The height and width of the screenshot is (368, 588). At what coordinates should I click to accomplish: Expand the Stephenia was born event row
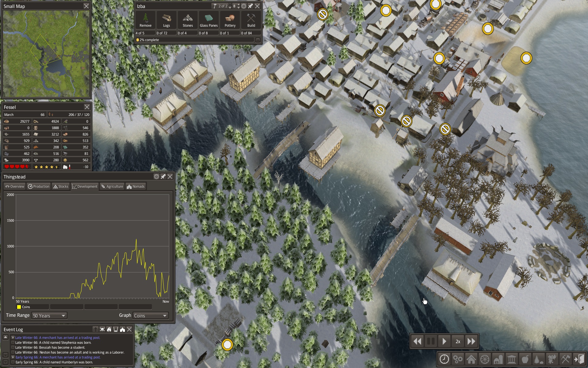13,343
